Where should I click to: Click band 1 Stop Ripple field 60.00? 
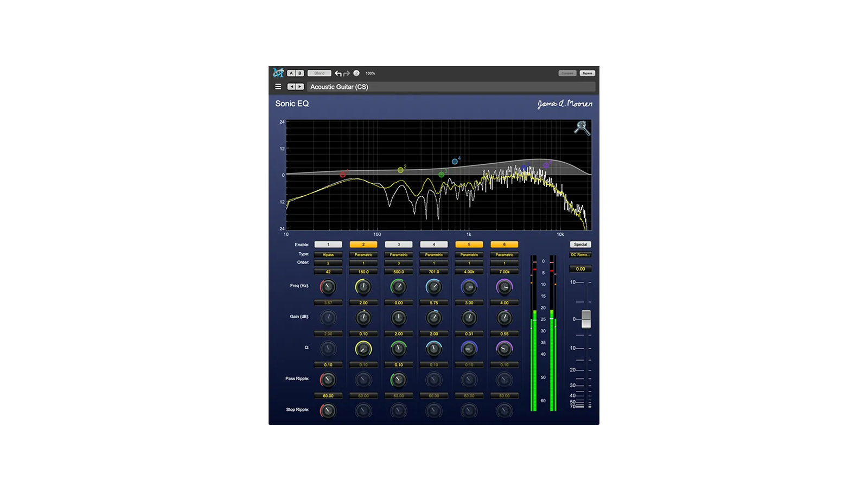coord(328,395)
